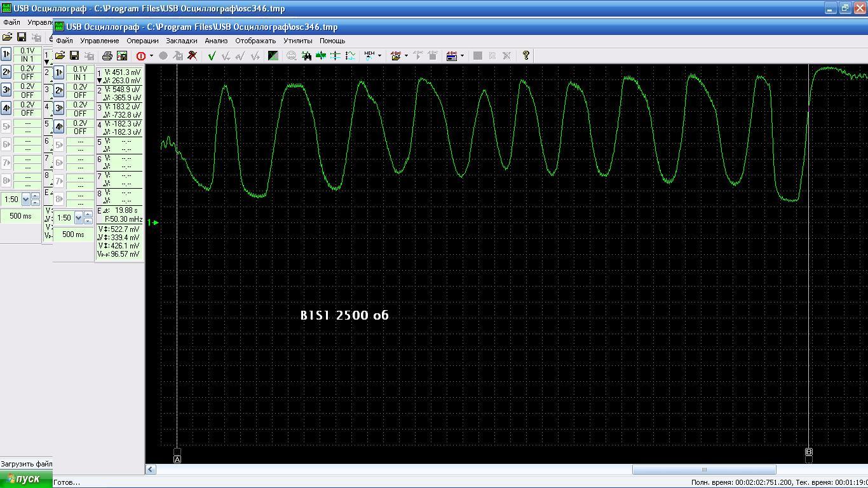This screenshot has width=868, height=488.
Task: Open dropdown arrow beside red record button
Action: pyautogui.click(x=151, y=56)
